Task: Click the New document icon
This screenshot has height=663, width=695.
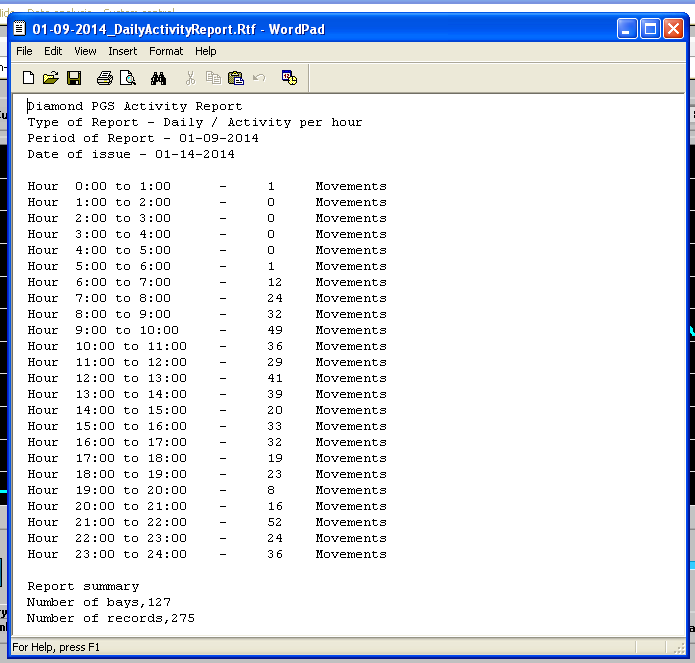Action: coord(28,78)
